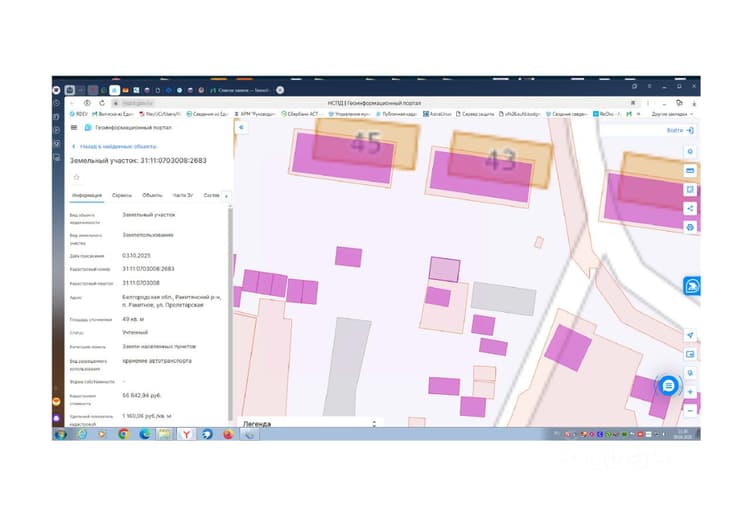Viewport: 750px width, 530px height.
Task: Click the print map icon
Action: click(x=690, y=227)
